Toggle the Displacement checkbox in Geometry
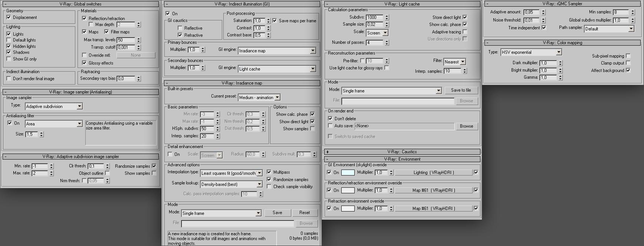This screenshot has height=246, width=644. click(x=9, y=17)
